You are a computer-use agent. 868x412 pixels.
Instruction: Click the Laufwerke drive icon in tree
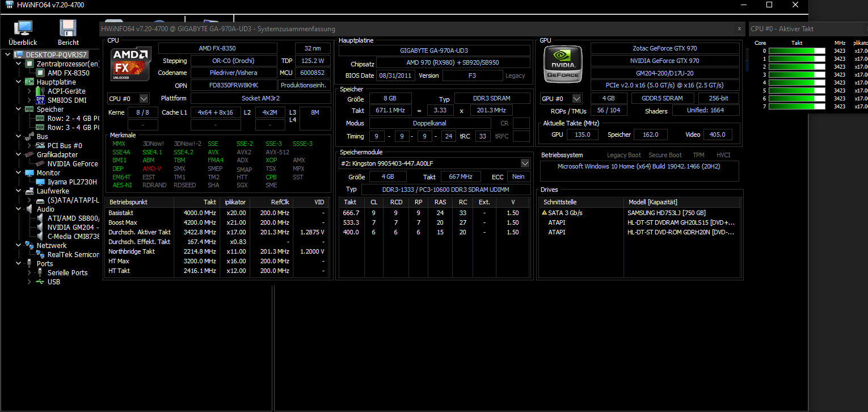(x=31, y=191)
